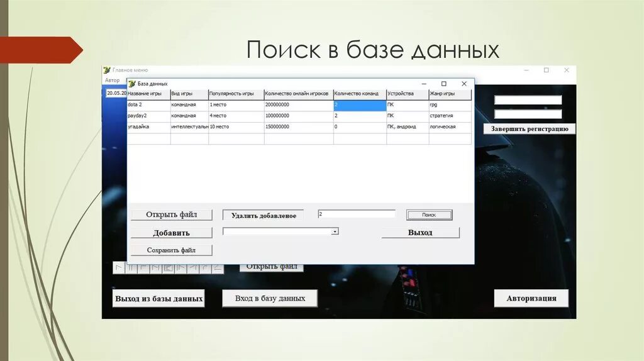Click the Популярность игры column header
The height and width of the screenshot is (361, 644).
tap(236, 94)
